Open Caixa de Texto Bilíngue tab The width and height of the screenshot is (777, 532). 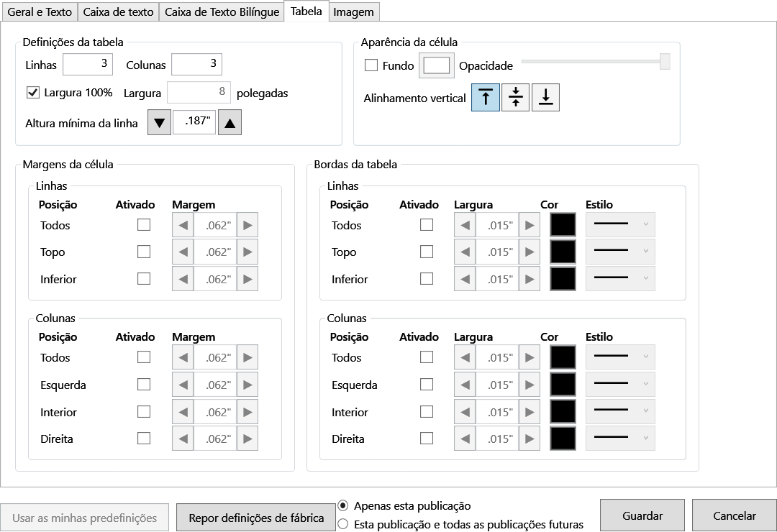(x=222, y=12)
